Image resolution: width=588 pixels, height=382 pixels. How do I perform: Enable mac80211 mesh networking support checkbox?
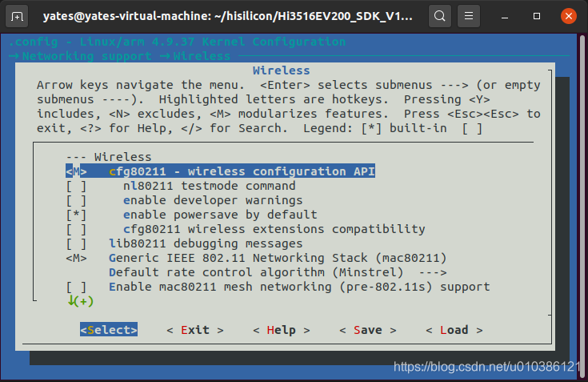tap(76, 287)
